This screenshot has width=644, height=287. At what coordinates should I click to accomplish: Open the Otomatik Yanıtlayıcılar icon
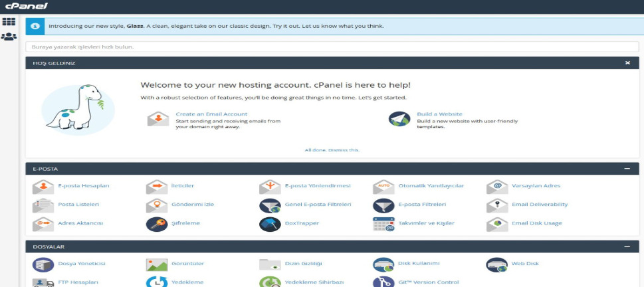tap(383, 187)
